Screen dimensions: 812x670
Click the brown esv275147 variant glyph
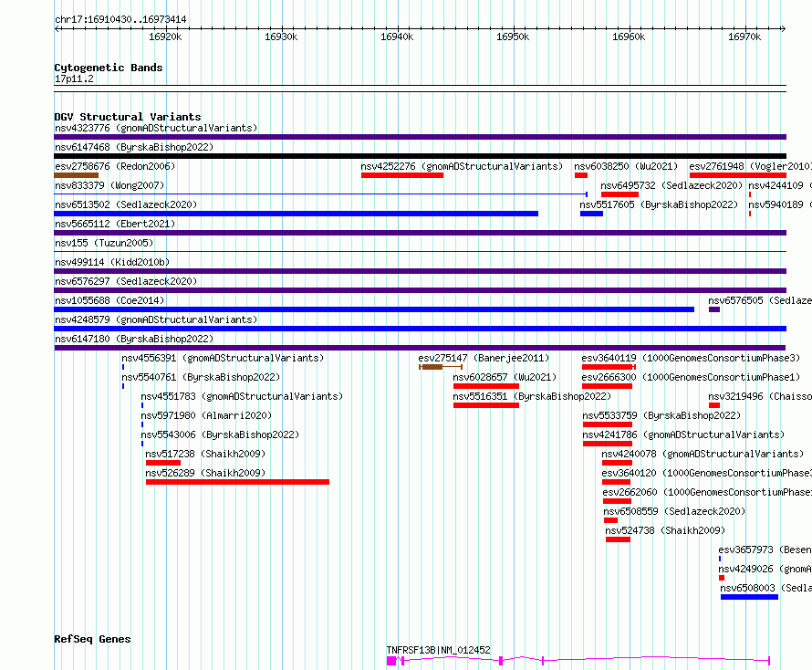click(441, 367)
